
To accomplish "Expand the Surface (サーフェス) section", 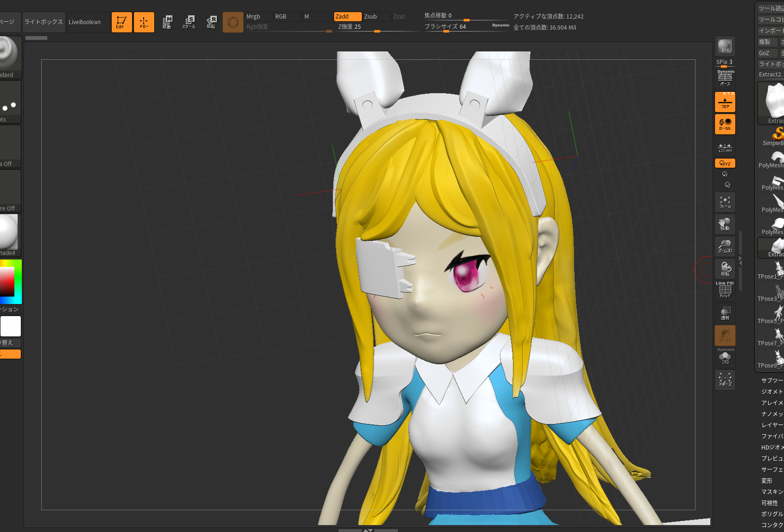I will (x=772, y=469).
